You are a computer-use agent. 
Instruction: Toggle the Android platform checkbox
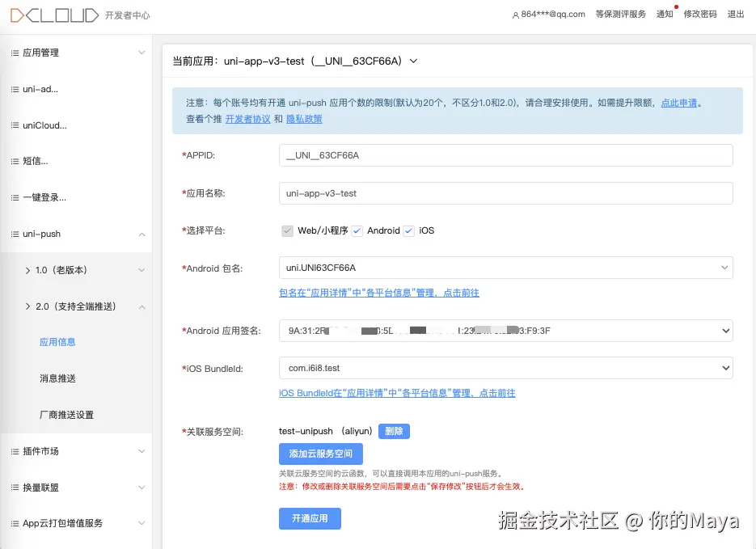[x=357, y=231]
